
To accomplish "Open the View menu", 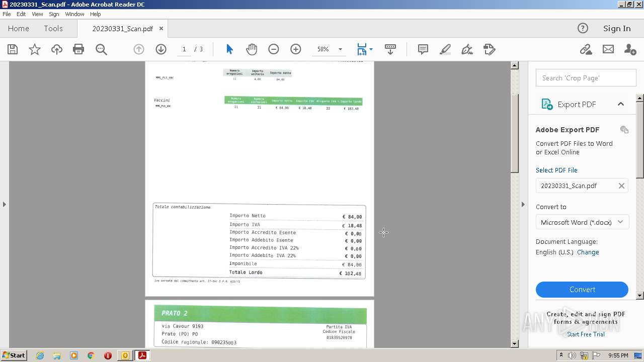I will coord(37,14).
